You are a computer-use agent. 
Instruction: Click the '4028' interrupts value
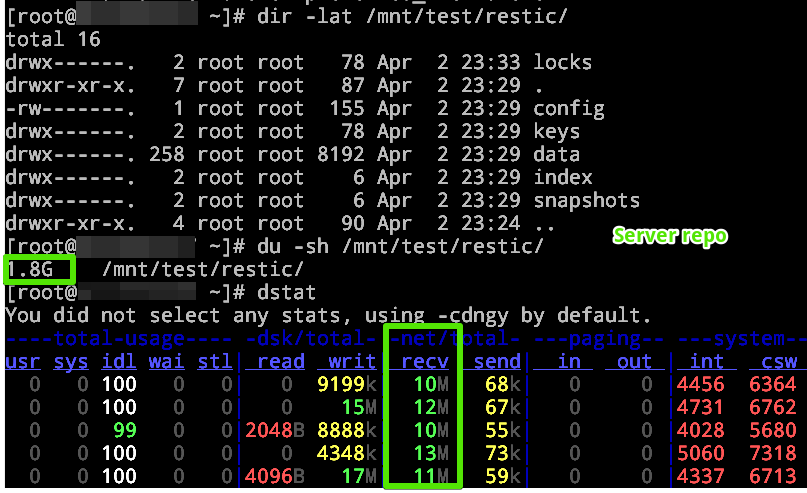(700, 430)
